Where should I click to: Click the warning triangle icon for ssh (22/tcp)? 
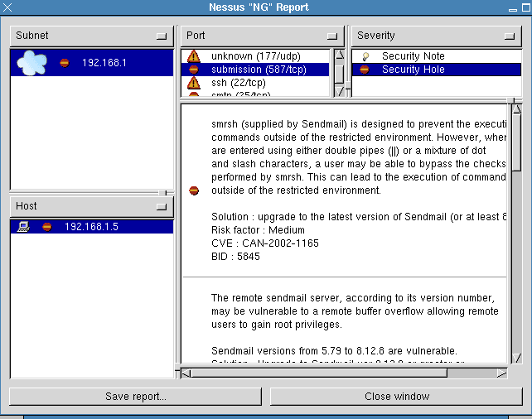click(194, 83)
